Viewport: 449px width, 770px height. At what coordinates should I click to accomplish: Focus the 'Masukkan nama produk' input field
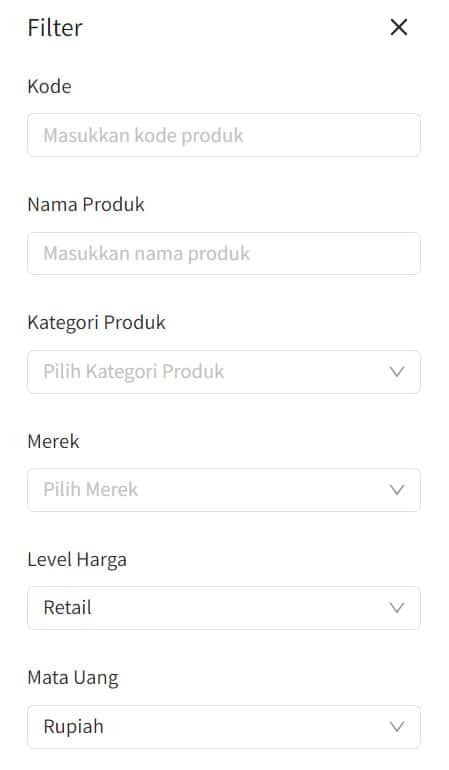pos(224,253)
